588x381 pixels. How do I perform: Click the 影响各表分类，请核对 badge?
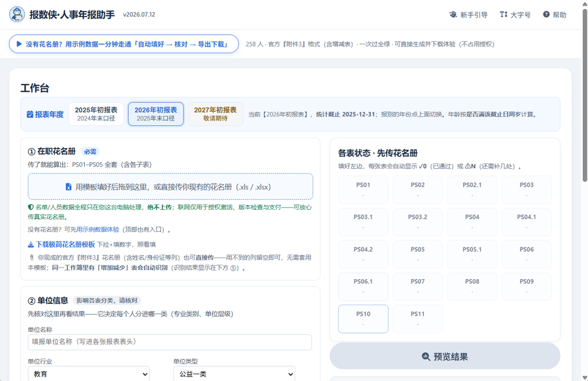pos(107,300)
